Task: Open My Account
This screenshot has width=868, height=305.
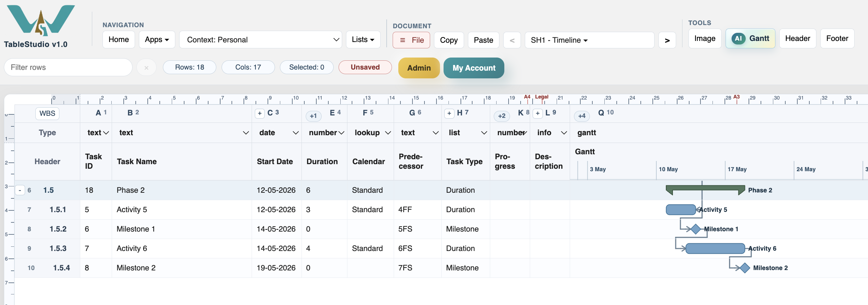Action: [474, 68]
